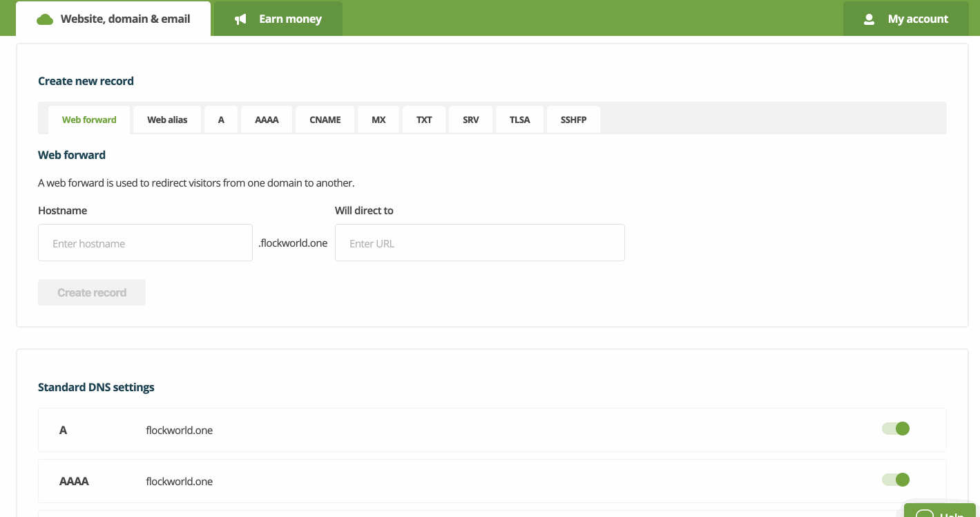
Task: Click the megaphone icon beside Earn money
Action: pos(240,19)
